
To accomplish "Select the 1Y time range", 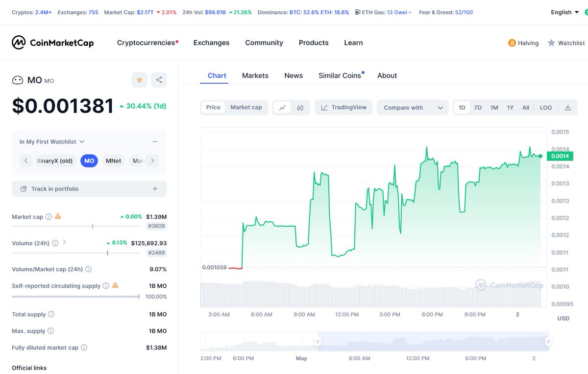I will coord(510,108).
